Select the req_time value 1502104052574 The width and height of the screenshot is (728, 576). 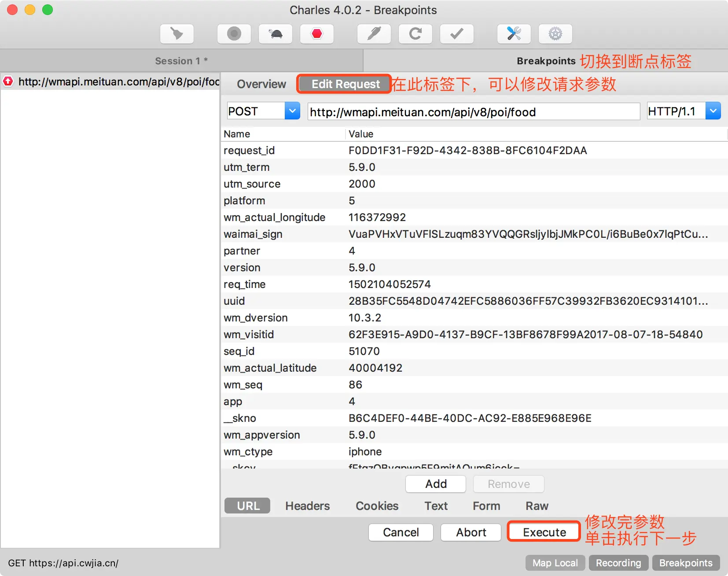pos(390,284)
